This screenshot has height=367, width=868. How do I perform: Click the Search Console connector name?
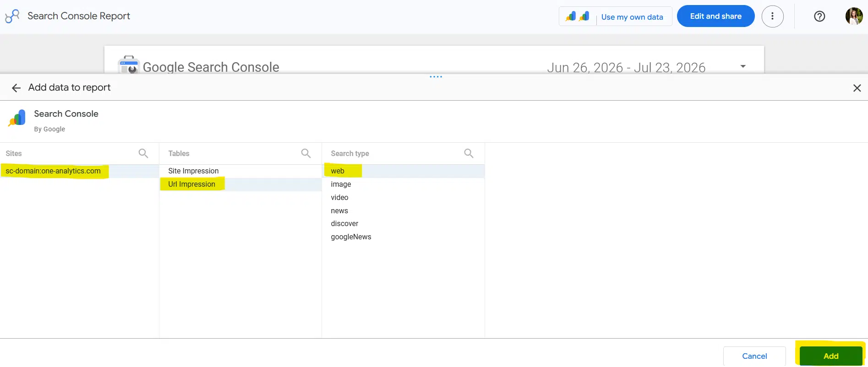point(66,114)
